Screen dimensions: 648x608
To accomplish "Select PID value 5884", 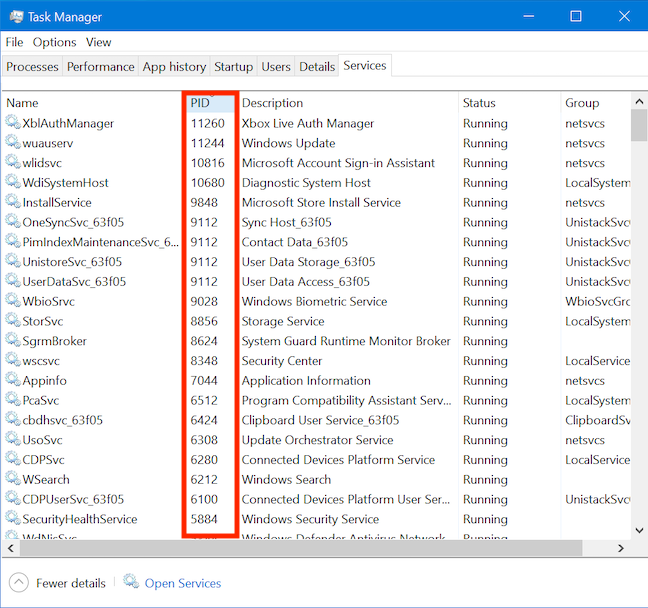I will [x=204, y=519].
